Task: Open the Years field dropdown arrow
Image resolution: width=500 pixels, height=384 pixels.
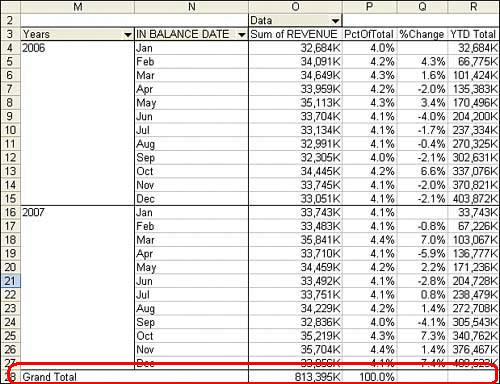Action: coord(127,35)
